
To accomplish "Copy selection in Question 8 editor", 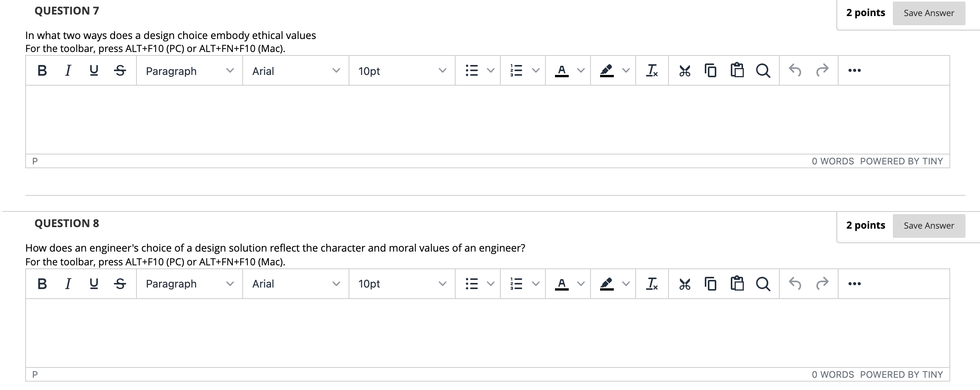I will 711,284.
